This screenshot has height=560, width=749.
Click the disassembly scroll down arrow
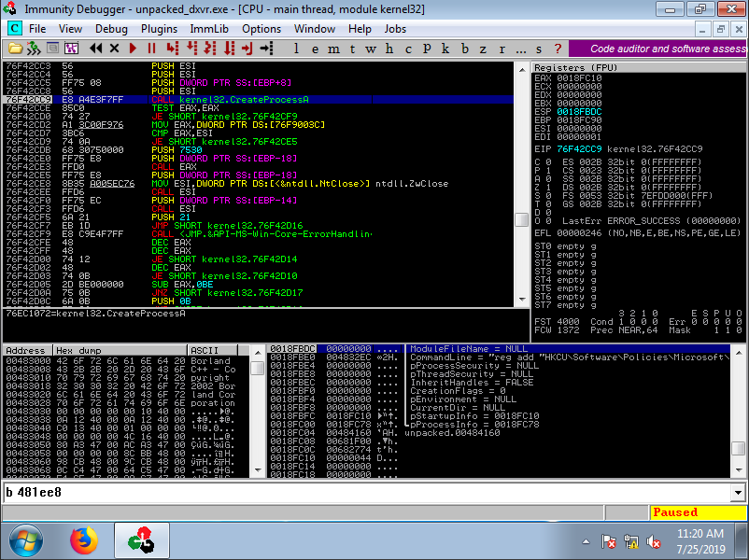coord(522,300)
